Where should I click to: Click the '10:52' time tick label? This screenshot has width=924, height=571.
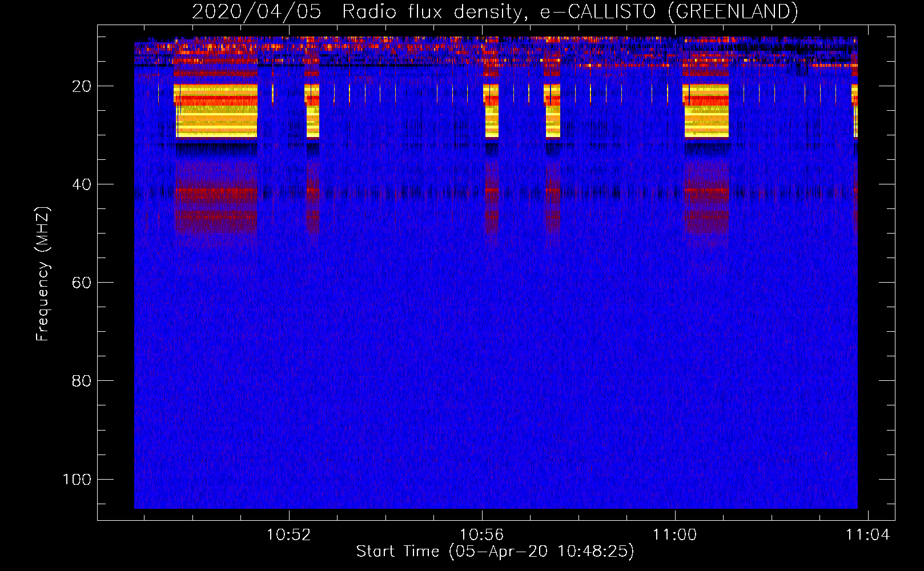click(289, 535)
